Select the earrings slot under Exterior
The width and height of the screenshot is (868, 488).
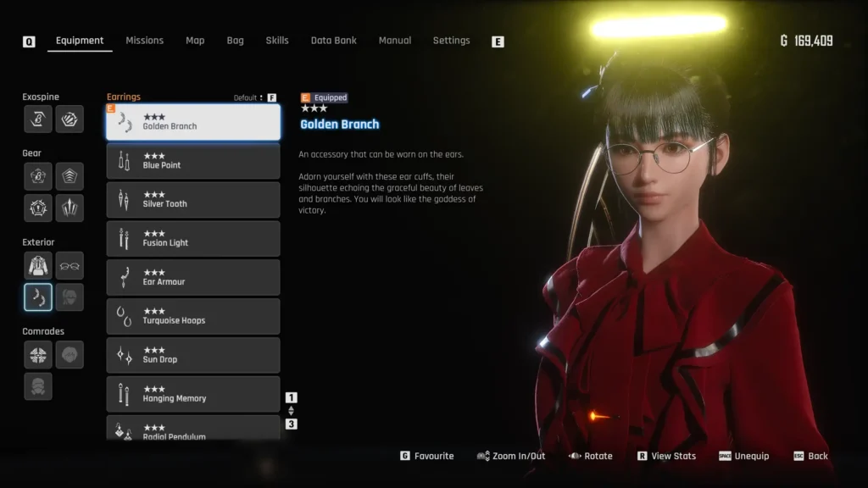[37, 297]
